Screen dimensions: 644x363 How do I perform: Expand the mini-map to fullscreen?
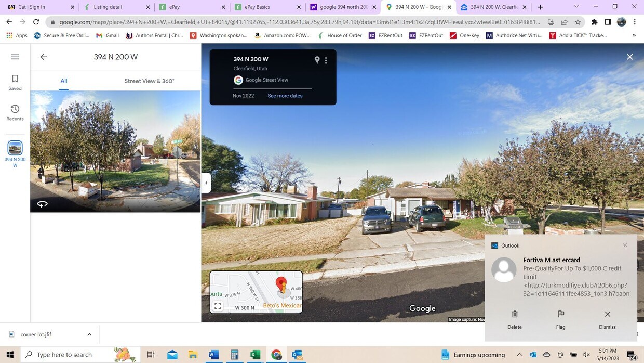pyautogui.click(x=218, y=306)
